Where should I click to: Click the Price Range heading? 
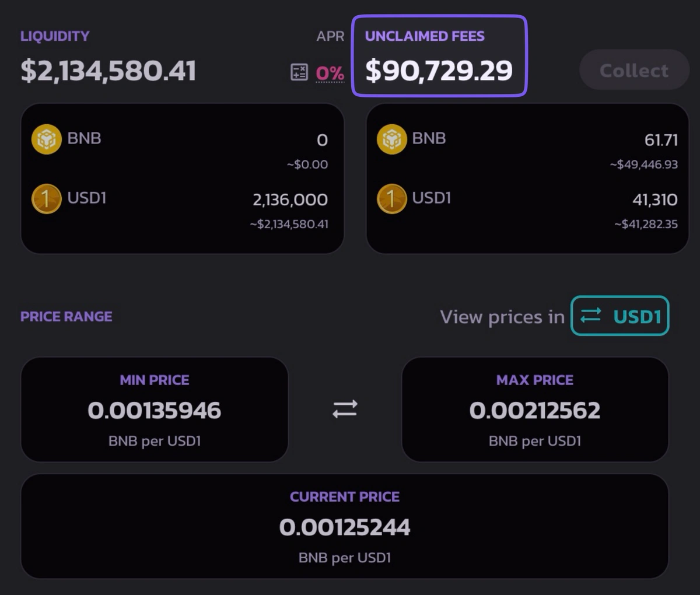coord(66,316)
